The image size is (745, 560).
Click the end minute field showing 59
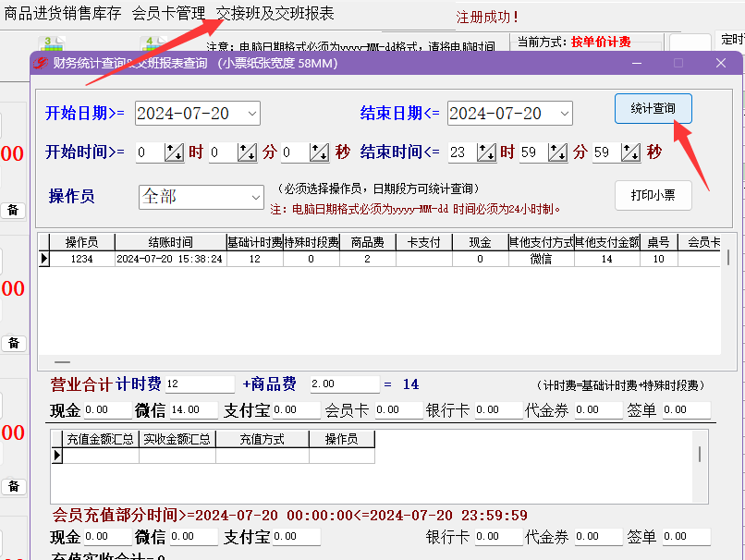tap(533, 152)
